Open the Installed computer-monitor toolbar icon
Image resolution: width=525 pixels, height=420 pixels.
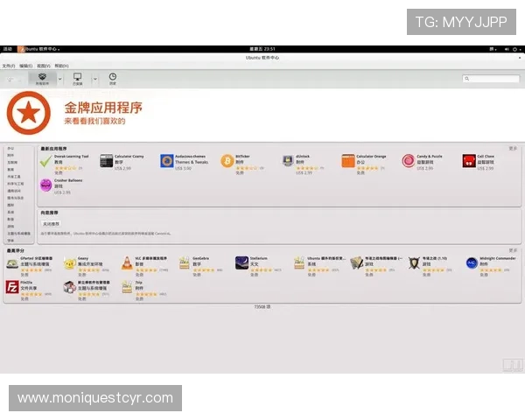[x=77, y=79]
